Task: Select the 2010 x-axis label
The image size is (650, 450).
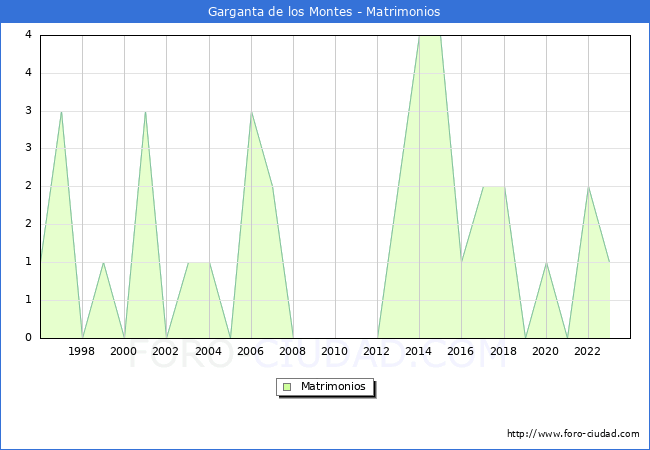Action: (x=335, y=351)
